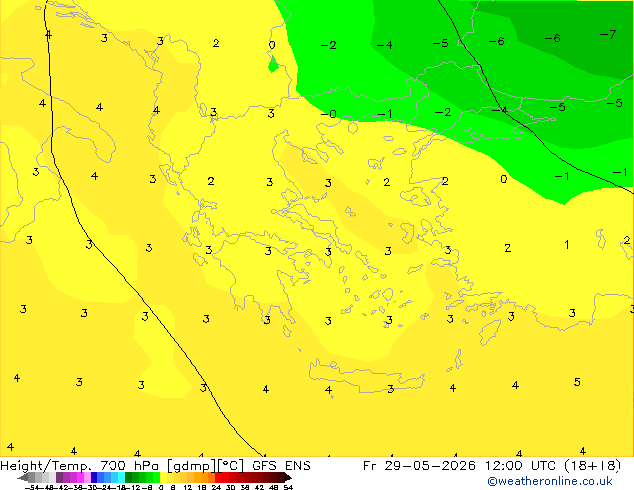The image size is (634, 490).
Task: Click the 'Height/Temp. 700 hPa' chart title
Action: 80,466
